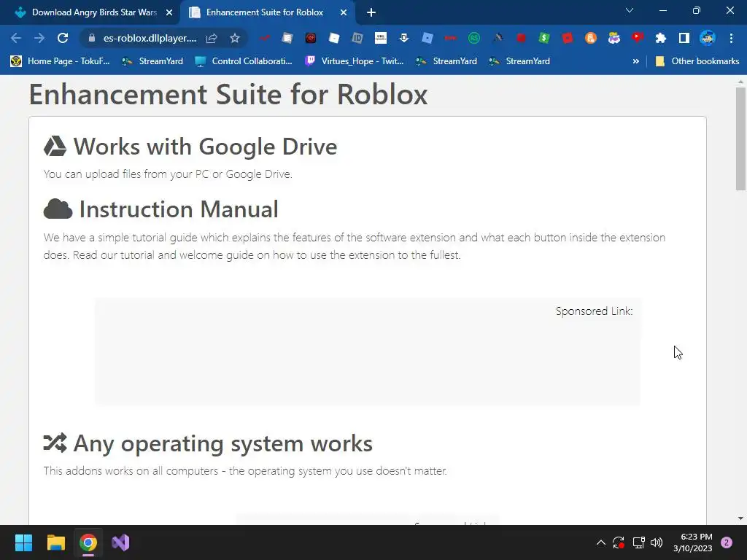Screen dimensions: 747x560
Task: Share this page via share icon
Action: coord(212,38)
